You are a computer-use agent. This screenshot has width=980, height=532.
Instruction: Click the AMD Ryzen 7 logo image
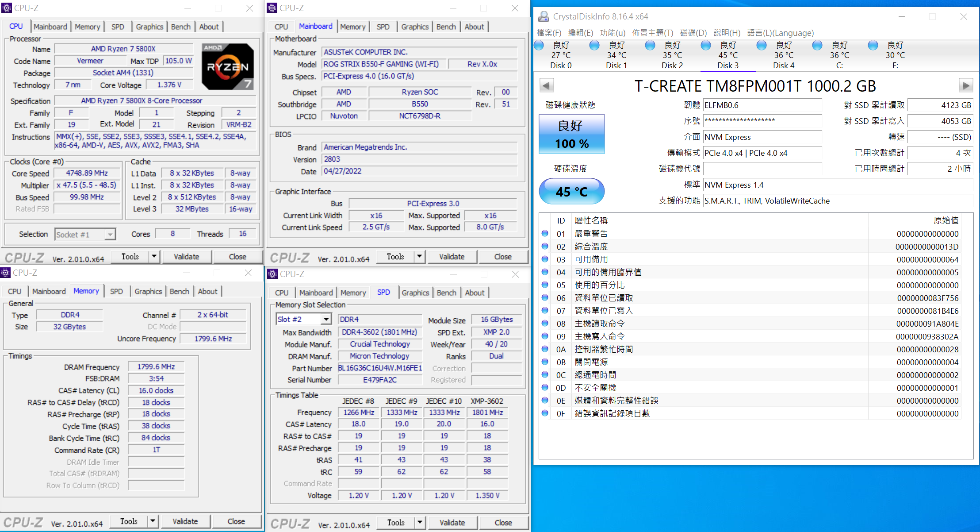click(x=228, y=66)
